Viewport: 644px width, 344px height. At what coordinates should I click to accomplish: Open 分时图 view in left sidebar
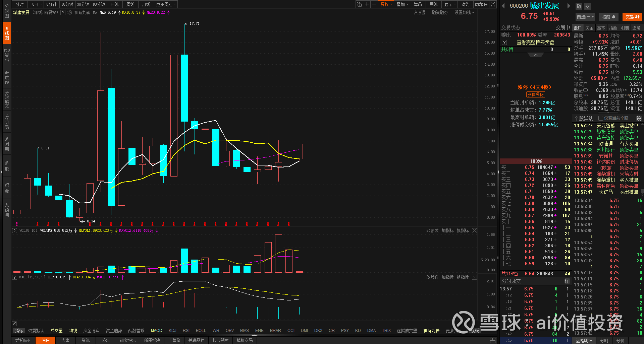(7, 11)
